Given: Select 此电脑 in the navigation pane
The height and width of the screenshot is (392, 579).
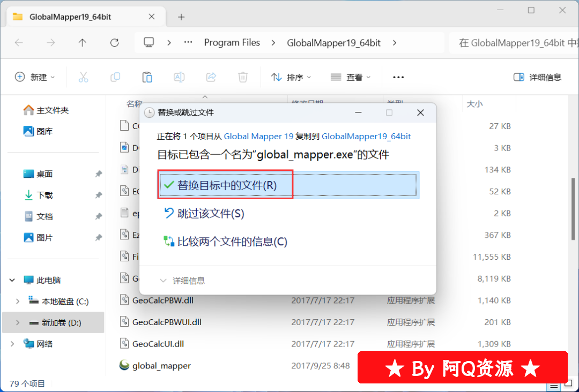Looking at the screenshot, I should tap(42, 280).
